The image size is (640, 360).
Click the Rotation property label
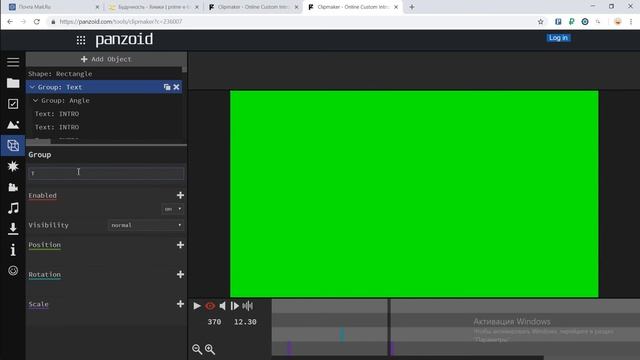coord(44,274)
